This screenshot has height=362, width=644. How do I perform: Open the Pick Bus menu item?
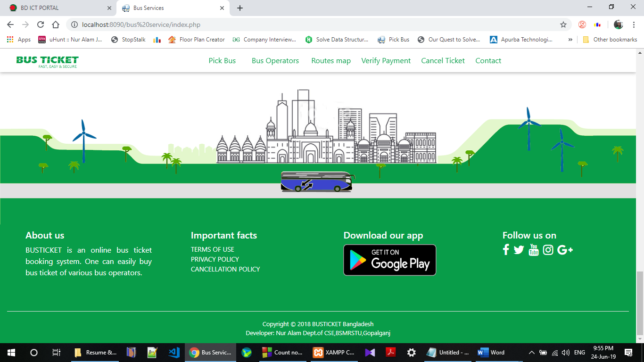click(222, 61)
